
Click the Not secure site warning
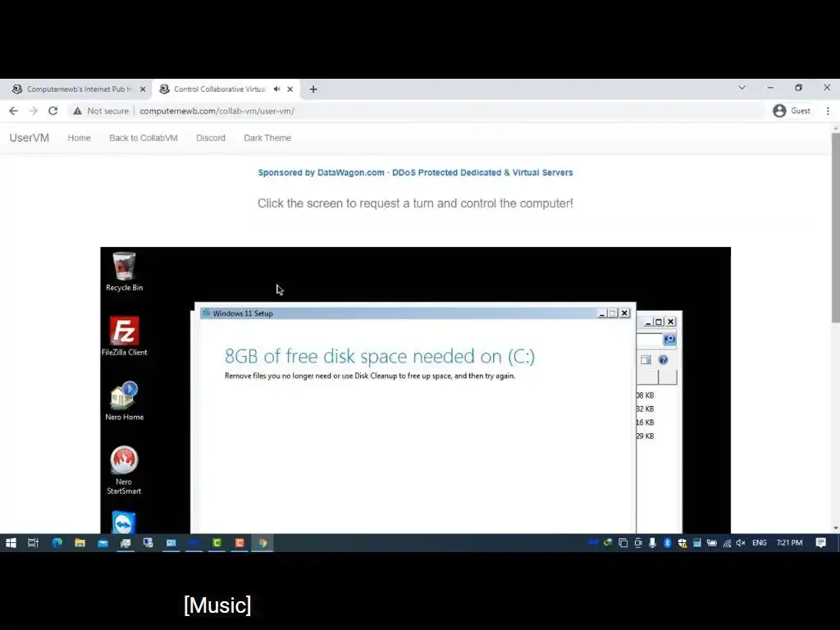(x=101, y=111)
